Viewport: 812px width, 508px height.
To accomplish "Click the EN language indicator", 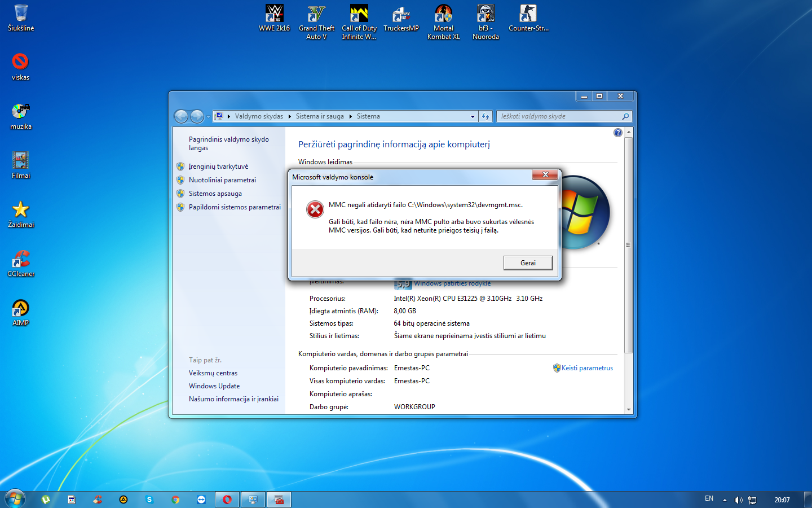I will (x=709, y=498).
